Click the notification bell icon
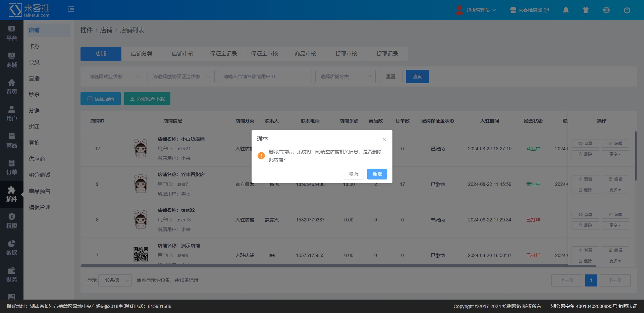644x313 pixels. [x=566, y=10]
